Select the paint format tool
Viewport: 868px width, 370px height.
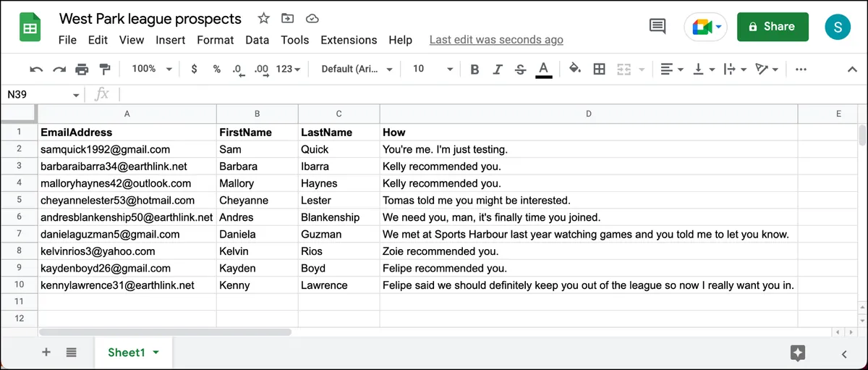point(105,69)
